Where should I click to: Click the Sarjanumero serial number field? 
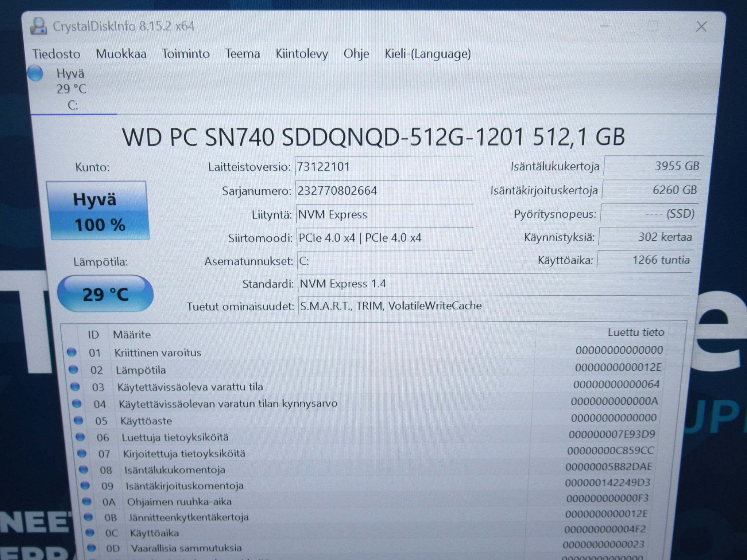point(384,191)
